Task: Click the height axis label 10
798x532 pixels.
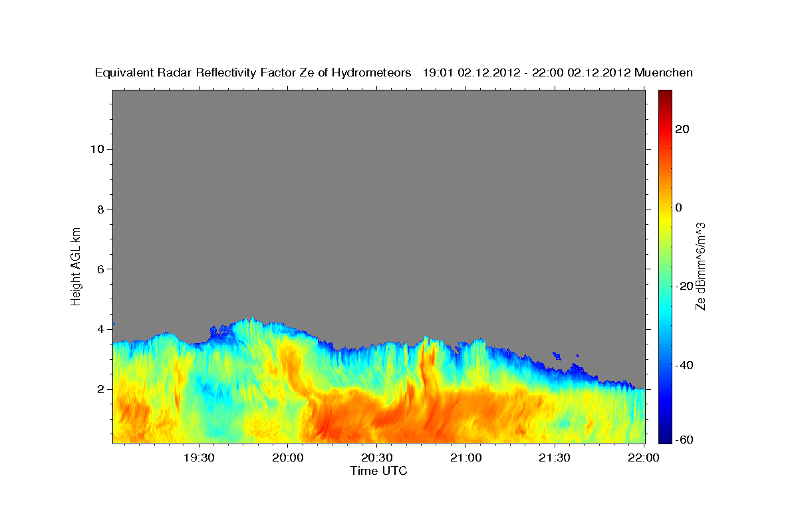Action: [x=97, y=149]
